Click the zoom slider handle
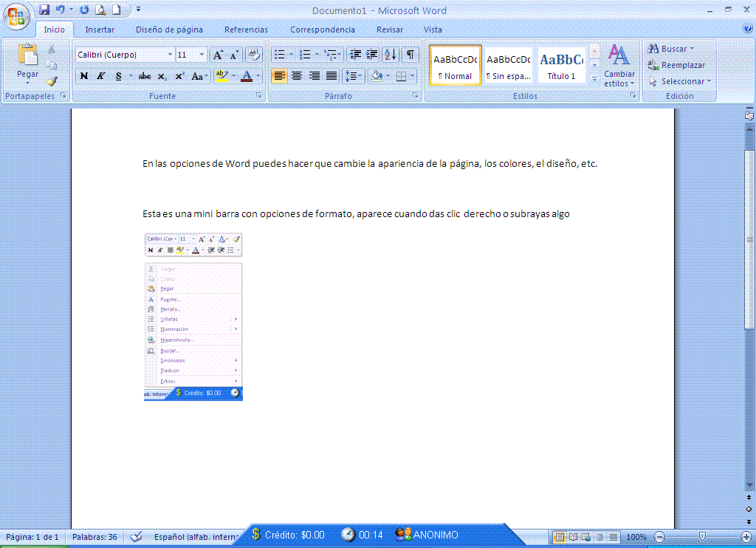Viewport: 756px width, 548px height. [x=703, y=536]
